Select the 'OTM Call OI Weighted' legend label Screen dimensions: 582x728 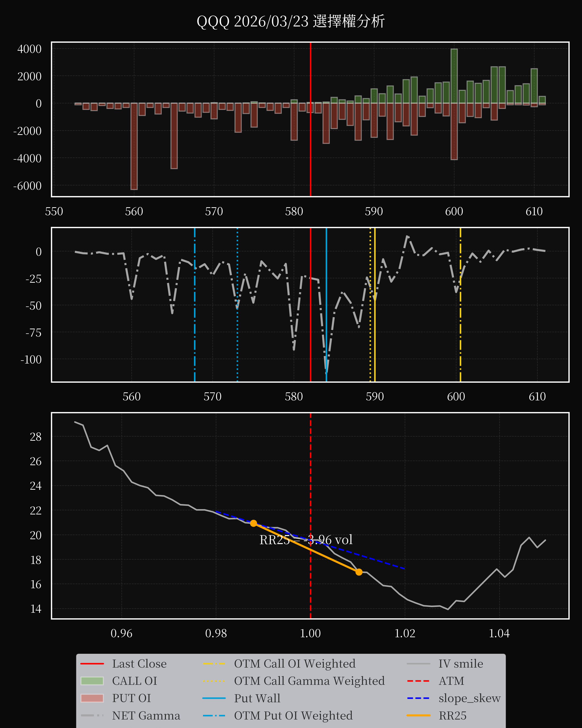pyautogui.click(x=295, y=664)
